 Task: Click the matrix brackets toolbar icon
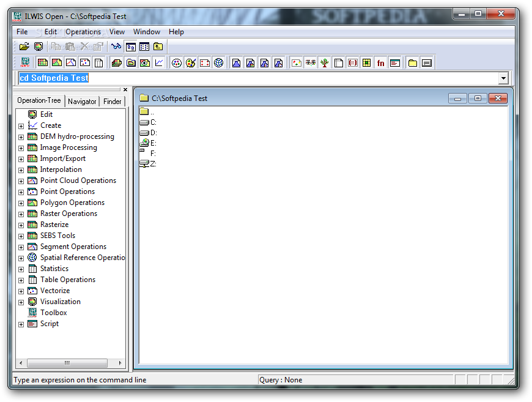pos(353,62)
